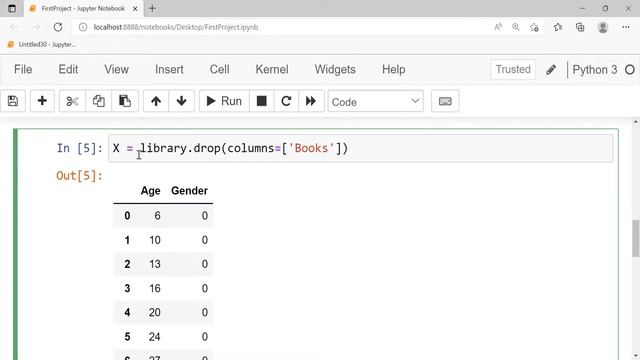Image resolution: width=640 pixels, height=360 pixels.
Task: Open the Cell menu
Action: click(x=220, y=69)
